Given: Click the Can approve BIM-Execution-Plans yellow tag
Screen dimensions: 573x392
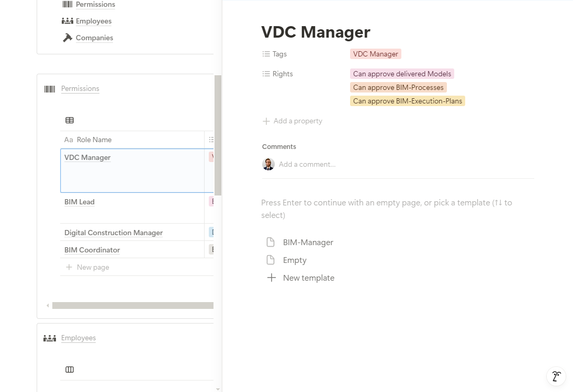Looking at the screenshot, I should tap(407, 101).
